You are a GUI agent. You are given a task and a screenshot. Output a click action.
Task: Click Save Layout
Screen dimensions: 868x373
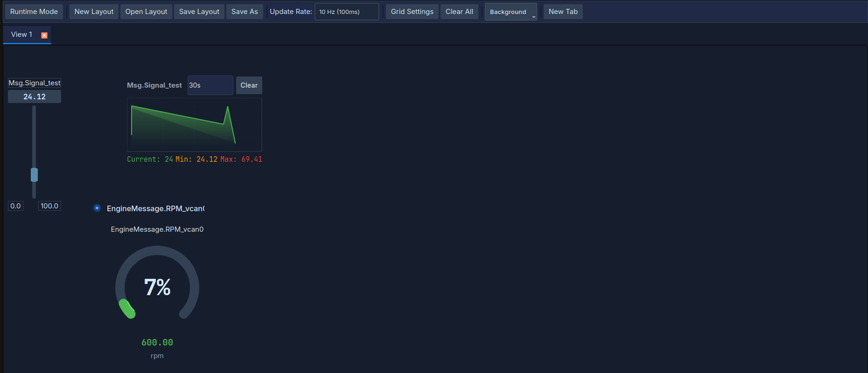[x=199, y=12]
